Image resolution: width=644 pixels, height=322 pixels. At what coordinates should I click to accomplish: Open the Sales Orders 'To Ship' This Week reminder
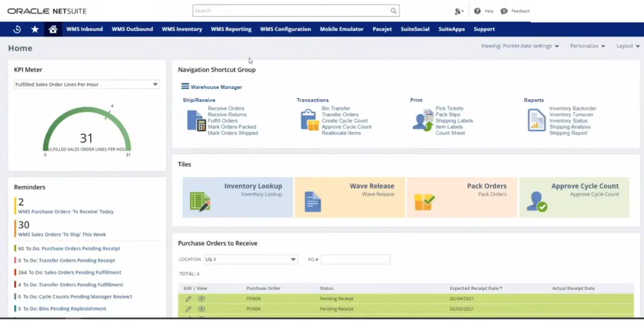[62, 235]
